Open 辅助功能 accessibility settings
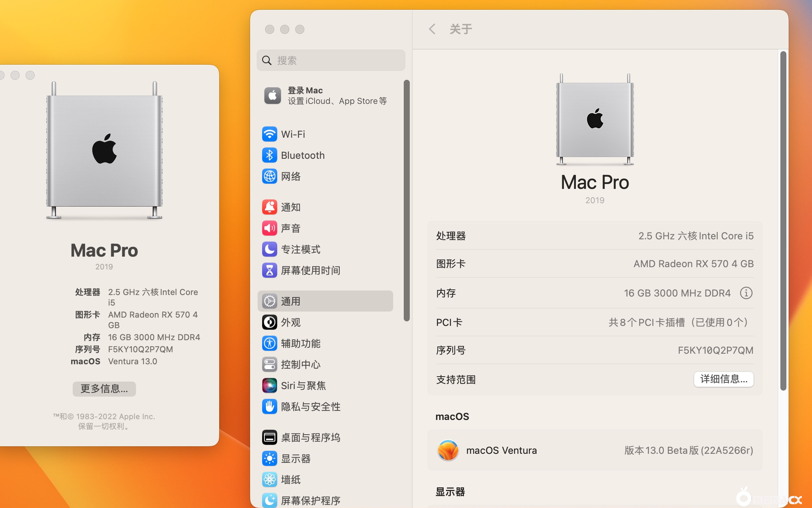 [x=270, y=343]
